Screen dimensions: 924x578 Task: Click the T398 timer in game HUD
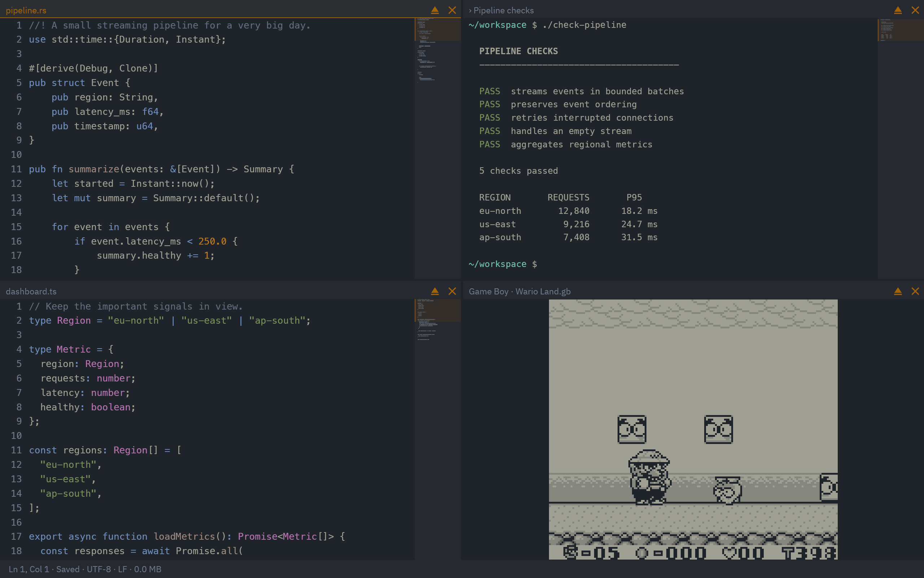click(809, 553)
